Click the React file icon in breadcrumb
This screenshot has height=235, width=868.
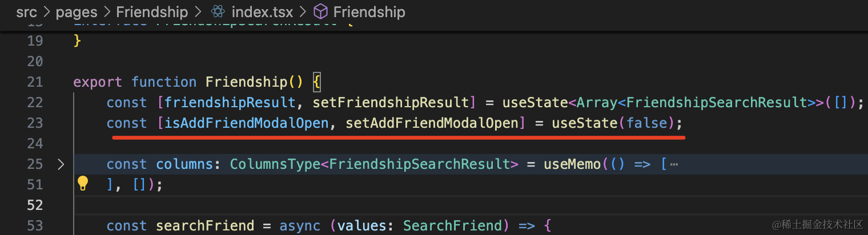click(217, 11)
